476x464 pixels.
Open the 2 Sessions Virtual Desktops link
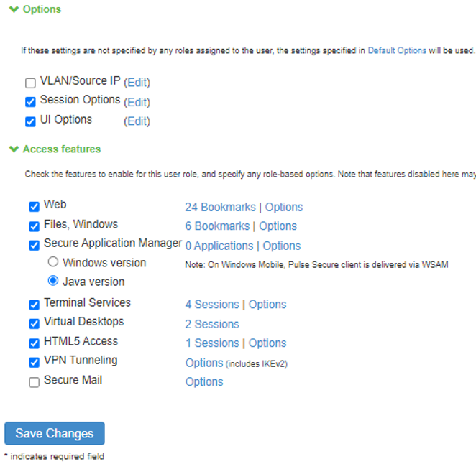212,324
